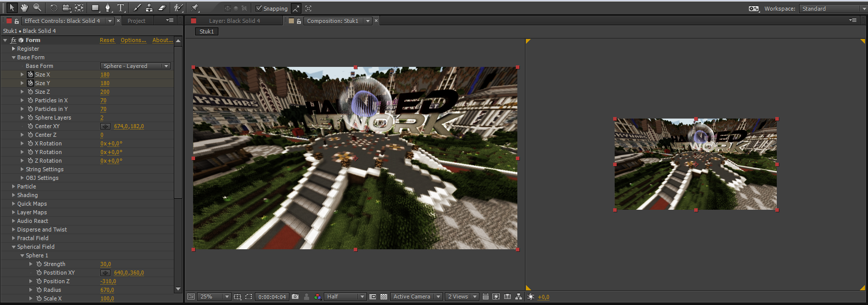
Task: Click the Stuk1 composition breadcrumb tab
Action: pos(207,31)
